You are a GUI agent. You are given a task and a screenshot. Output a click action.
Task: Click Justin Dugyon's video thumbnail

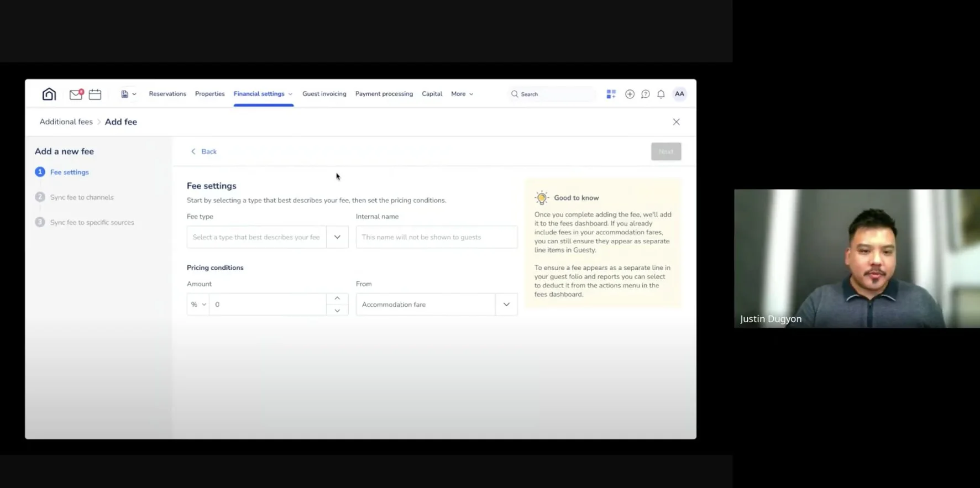pyautogui.click(x=857, y=259)
